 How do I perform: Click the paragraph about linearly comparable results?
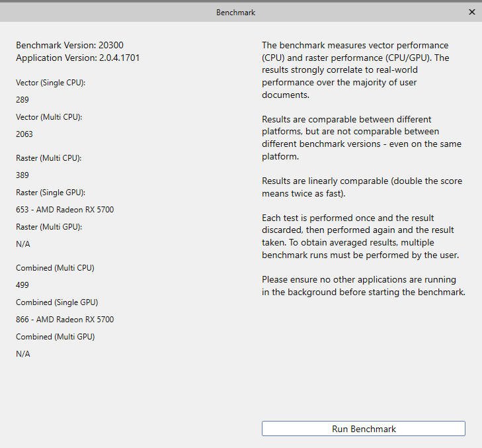[x=362, y=187]
